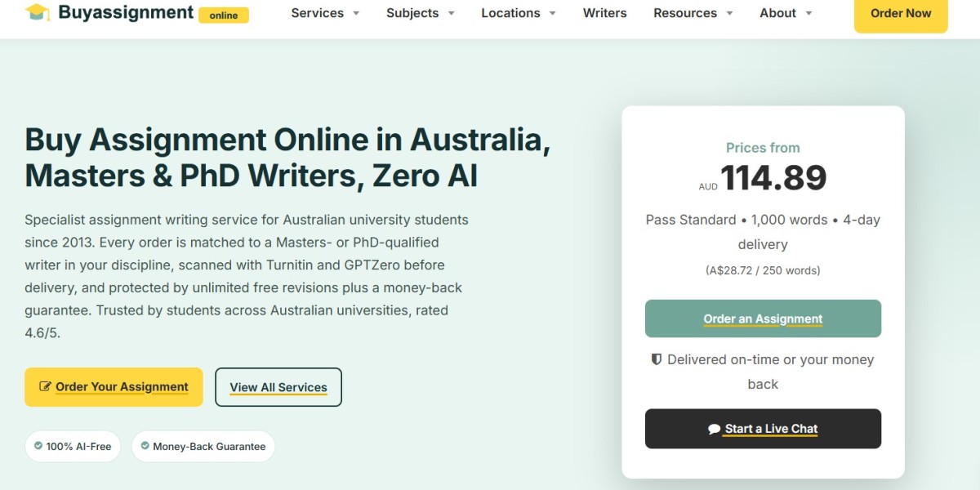This screenshot has width=980, height=490.
Task: Expand the Services menu
Action: click(x=325, y=13)
